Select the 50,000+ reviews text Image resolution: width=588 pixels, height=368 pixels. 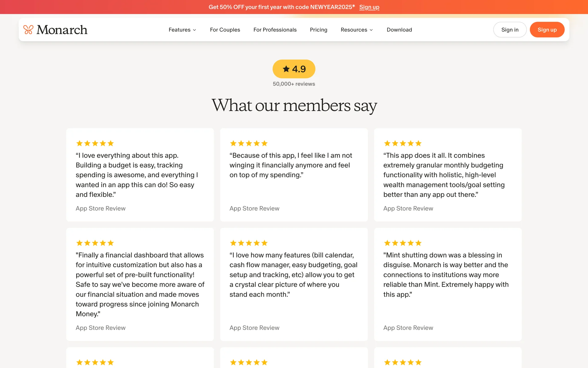point(294,84)
